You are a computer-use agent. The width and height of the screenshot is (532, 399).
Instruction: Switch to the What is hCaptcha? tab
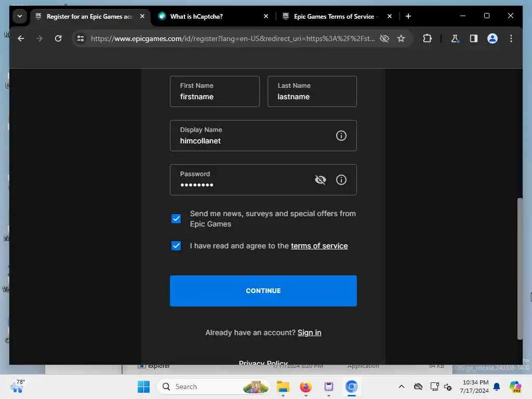(x=214, y=16)
